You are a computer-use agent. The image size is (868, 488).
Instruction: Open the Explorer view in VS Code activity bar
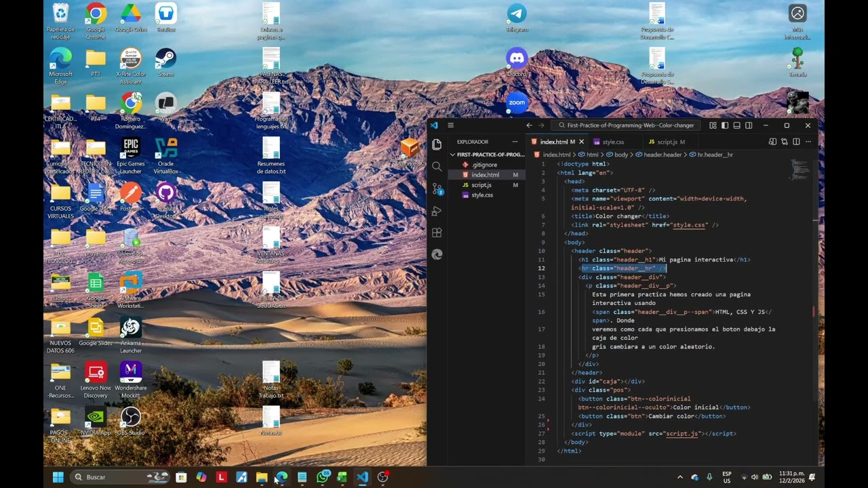[437, 144]
